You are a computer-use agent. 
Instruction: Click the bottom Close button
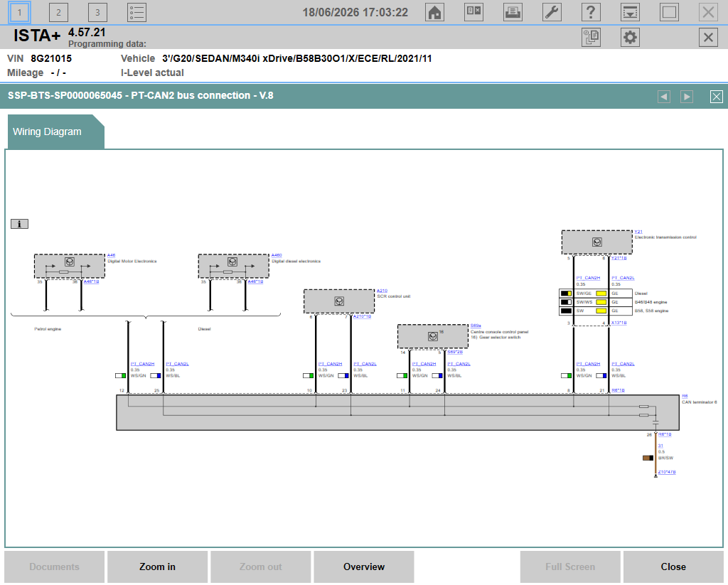click(673, 567)
